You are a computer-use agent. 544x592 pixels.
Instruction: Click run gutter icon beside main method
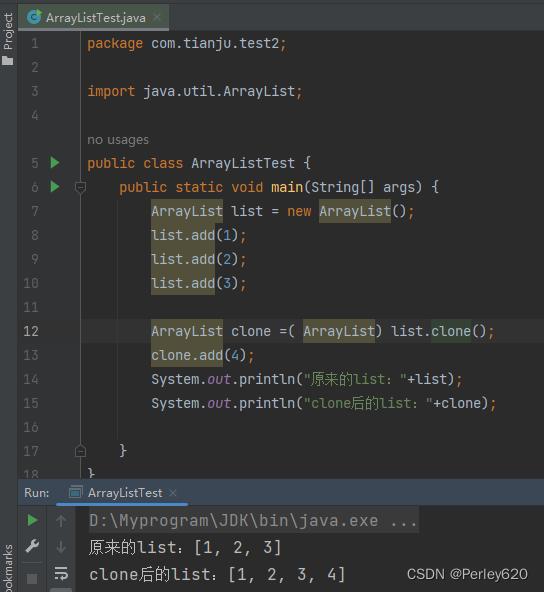tap(55, 187)
